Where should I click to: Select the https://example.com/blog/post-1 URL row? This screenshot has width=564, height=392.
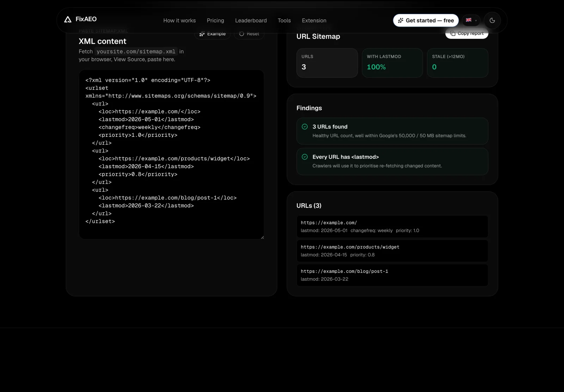[392, 275]
